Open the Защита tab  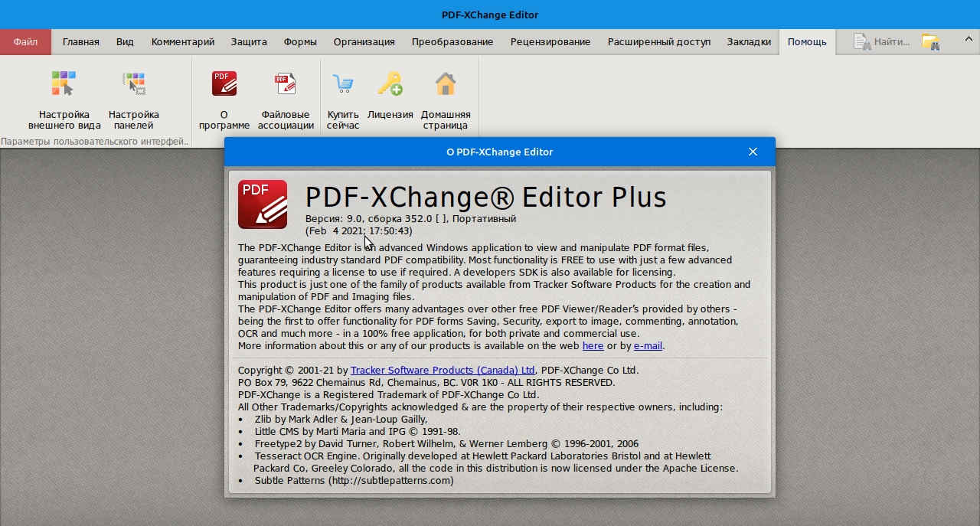(x=249, y=42)
